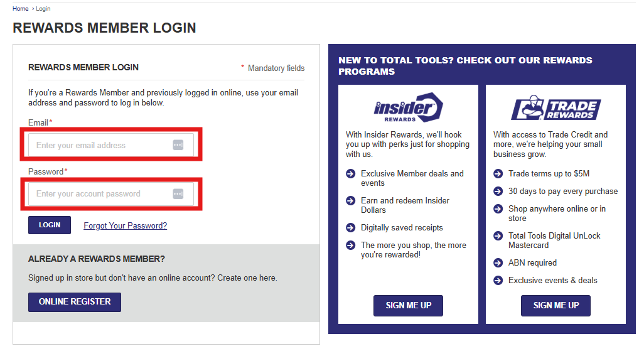Click the ONLINE REGISTER button

(x=74, y=302)
